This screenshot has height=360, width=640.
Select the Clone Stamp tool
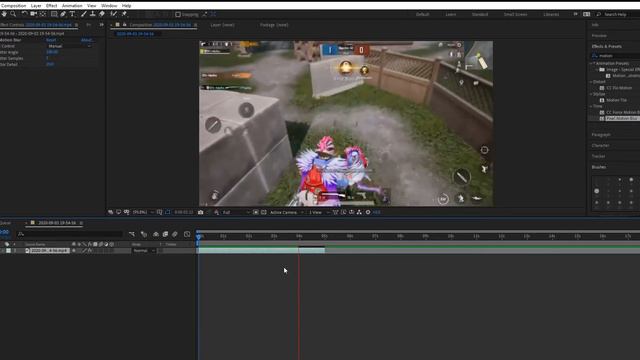coord(93,14)
